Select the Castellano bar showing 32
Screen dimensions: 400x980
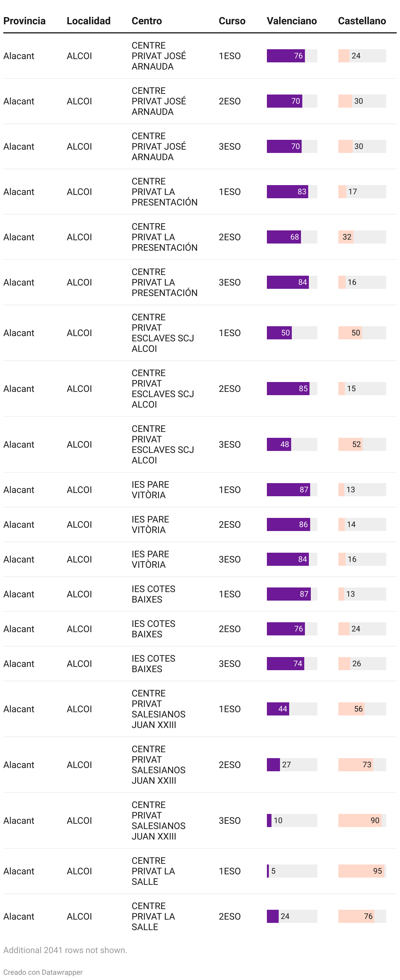346,237
